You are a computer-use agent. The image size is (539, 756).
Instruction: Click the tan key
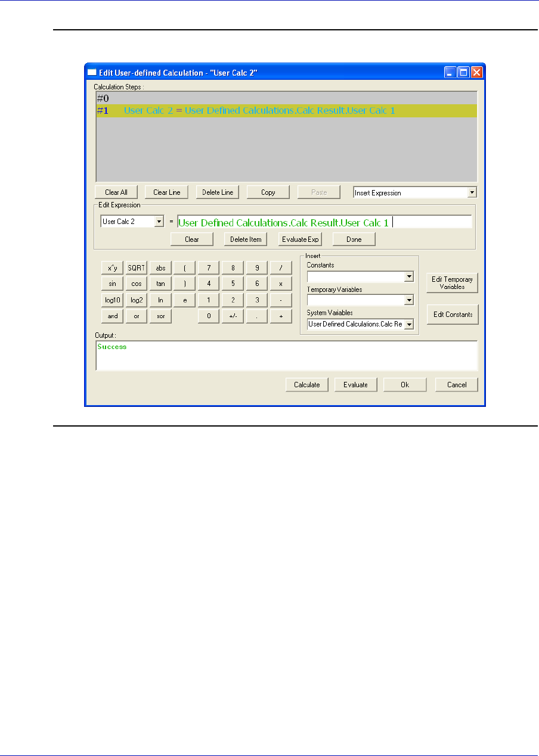point(160,284)
